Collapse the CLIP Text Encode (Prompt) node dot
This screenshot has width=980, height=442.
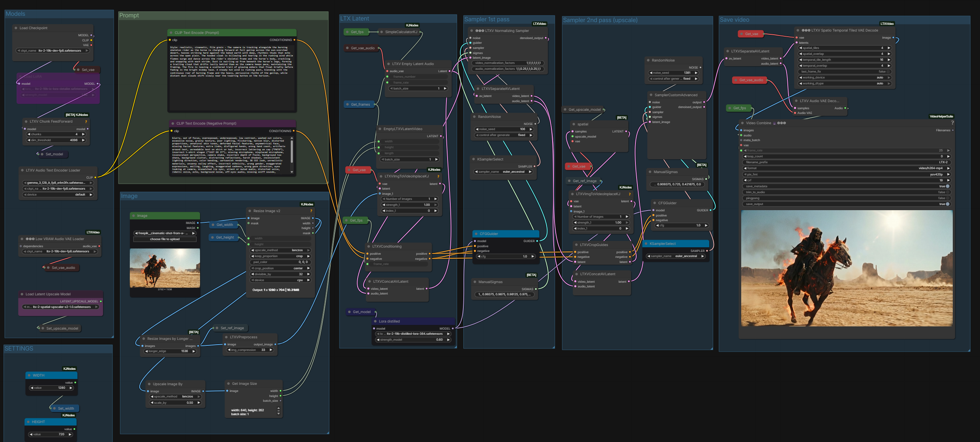tap(171, 33)
